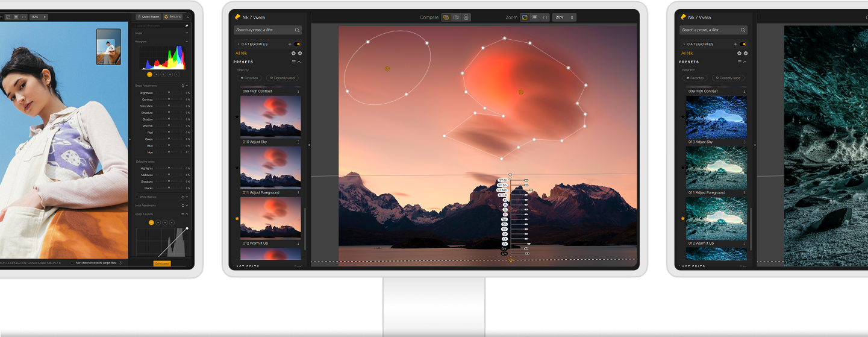This screenshot has height=337, width=868.
Task: Open options for 011 Adjust Foreground preset, right window
Action: pyautogui.click(x=744, y=192)
